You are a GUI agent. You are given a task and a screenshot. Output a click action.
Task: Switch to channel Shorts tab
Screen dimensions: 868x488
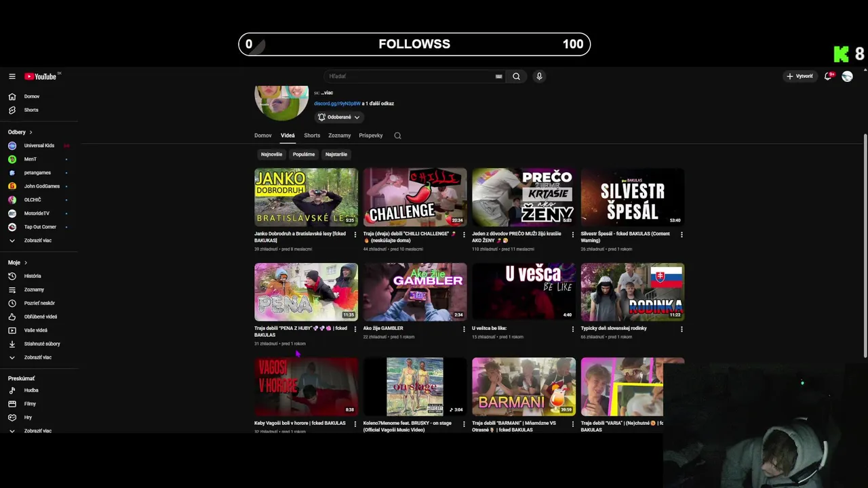[x=312, y=136]
